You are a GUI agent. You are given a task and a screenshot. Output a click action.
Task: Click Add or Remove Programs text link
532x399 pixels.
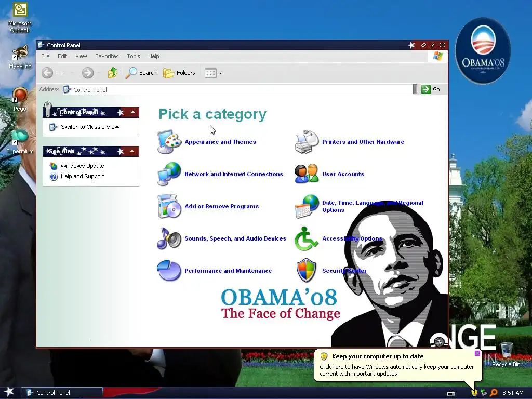pos(221,206)
